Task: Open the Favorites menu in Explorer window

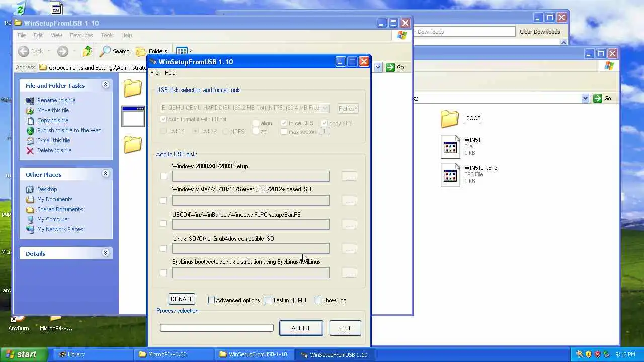Action: [x=81, y=35]
